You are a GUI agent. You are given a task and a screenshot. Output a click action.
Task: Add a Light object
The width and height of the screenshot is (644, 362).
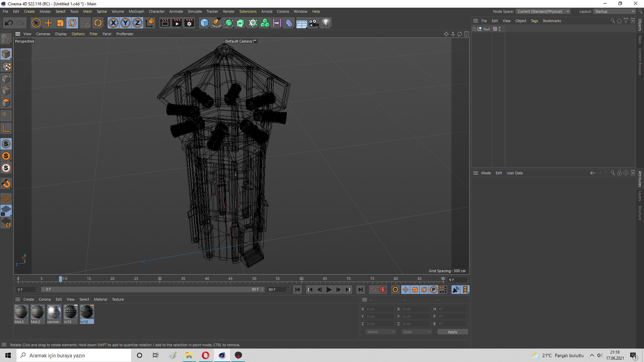[326, 23]
